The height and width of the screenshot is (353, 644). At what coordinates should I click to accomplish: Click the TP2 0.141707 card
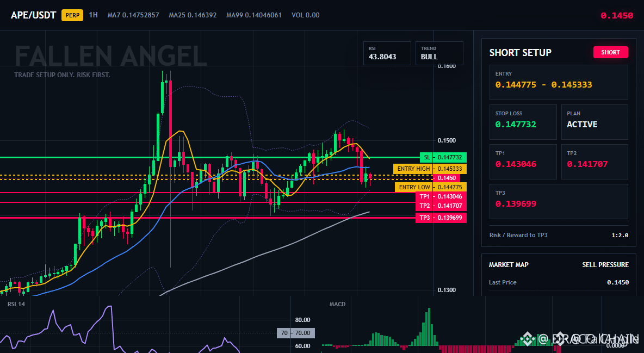point(595,162)
